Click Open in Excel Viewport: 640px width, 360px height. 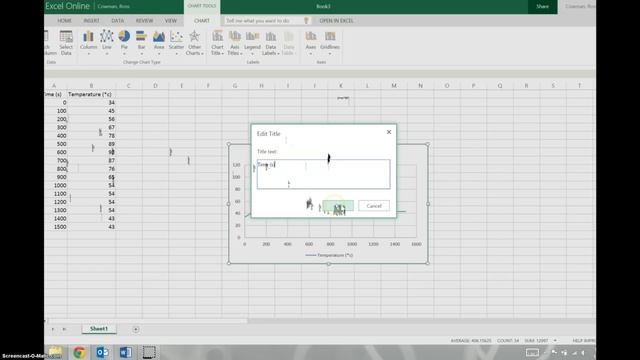pyautogui.click(x=336, y=20)
